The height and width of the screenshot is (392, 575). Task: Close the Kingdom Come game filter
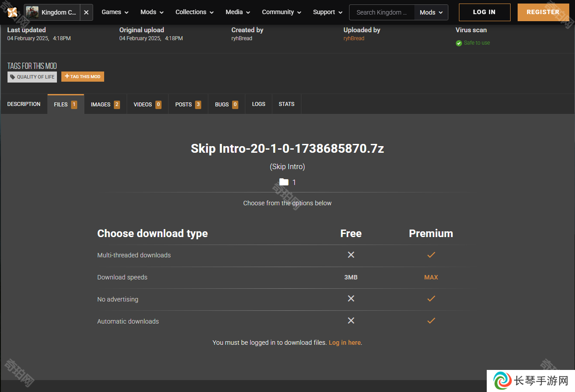click(86, 12)
